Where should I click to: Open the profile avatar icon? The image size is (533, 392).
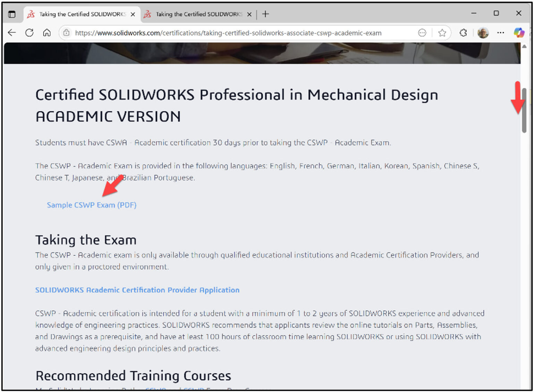[483, 33]
